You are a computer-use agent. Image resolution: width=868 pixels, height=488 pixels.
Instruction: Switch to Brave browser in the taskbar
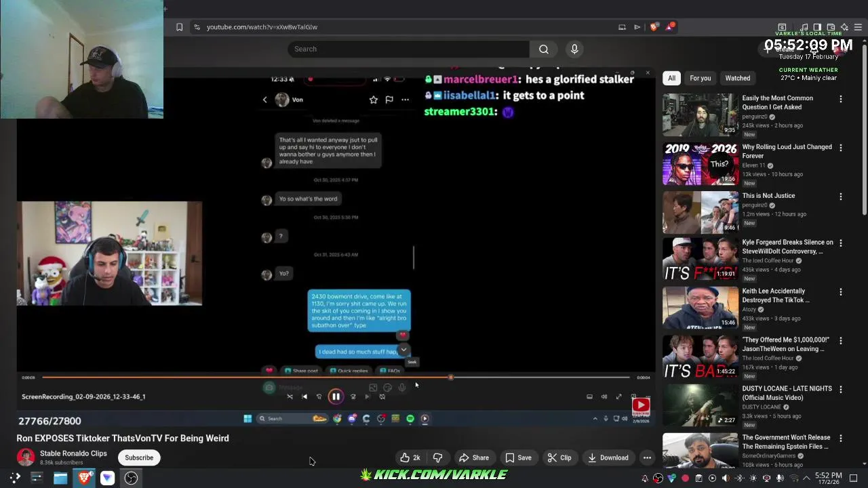pyautogui.click(x=84, y=478)
